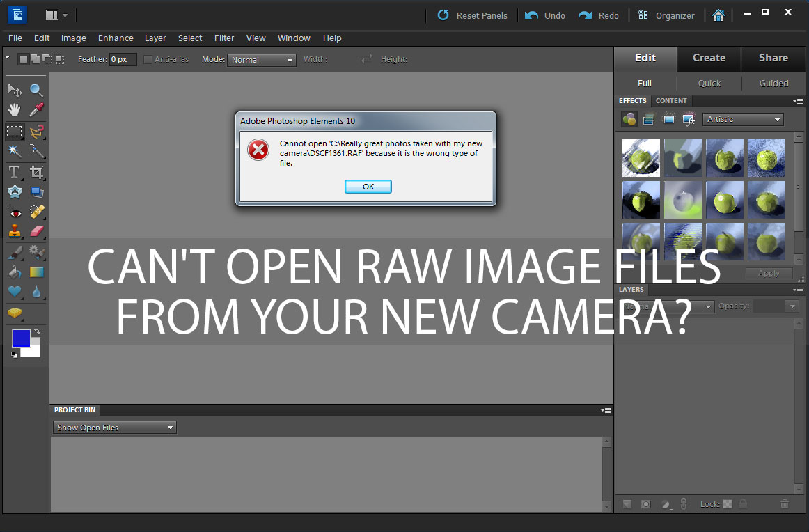Viewport: 809px width, 532px height.
Task: Open the File menu
Action: (15, 38)
